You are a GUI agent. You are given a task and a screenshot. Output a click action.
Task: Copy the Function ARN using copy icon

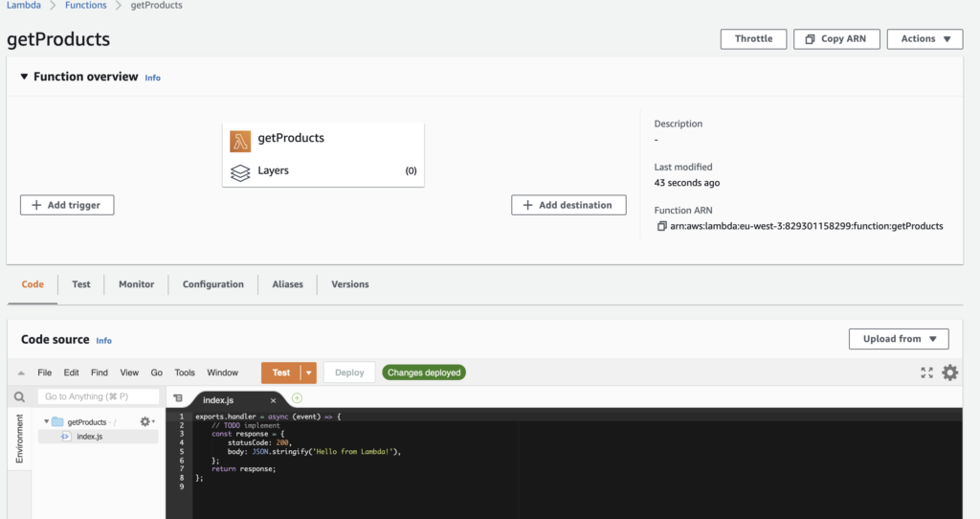(661, 226)
